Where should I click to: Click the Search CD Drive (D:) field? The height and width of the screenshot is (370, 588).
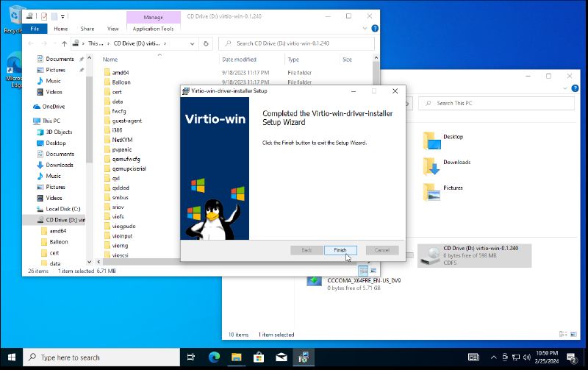coord(296,43)
